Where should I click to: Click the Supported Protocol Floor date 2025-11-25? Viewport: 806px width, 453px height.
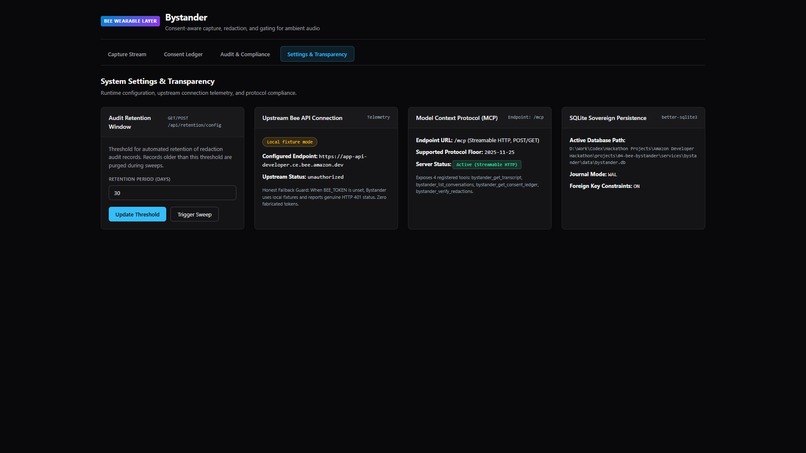pos(499,152)
